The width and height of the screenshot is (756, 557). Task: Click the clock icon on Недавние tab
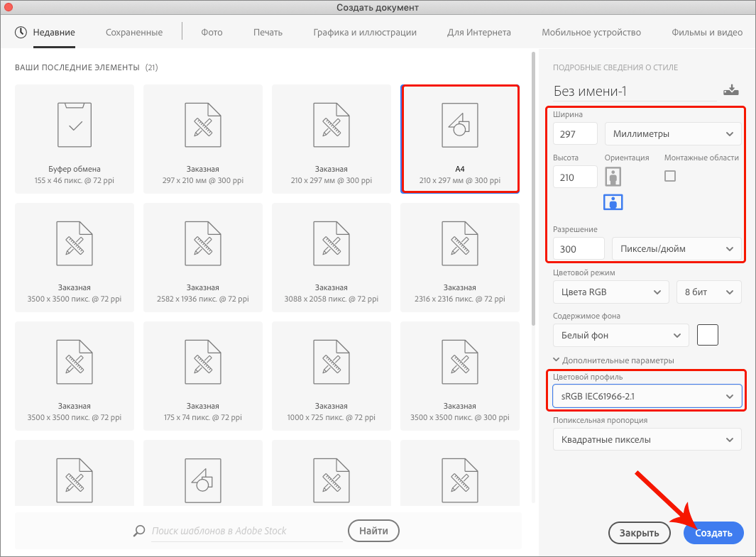(21, 32)
